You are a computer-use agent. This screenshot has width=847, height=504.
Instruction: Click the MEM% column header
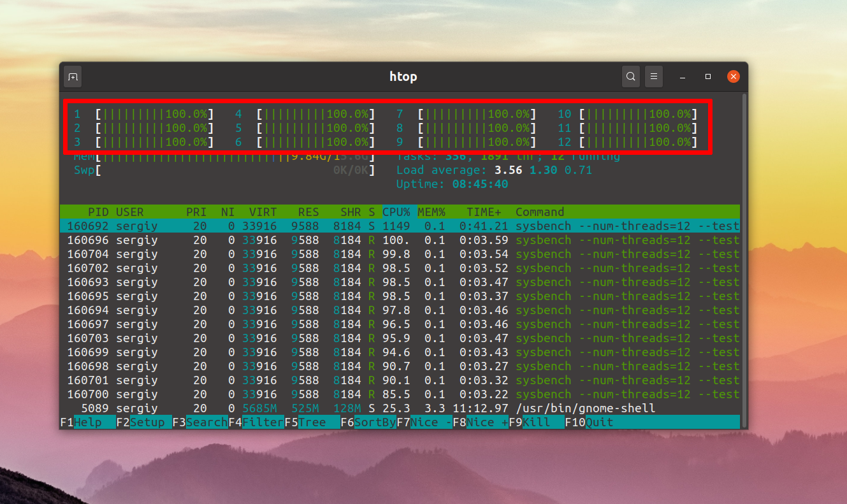point(431,212)
